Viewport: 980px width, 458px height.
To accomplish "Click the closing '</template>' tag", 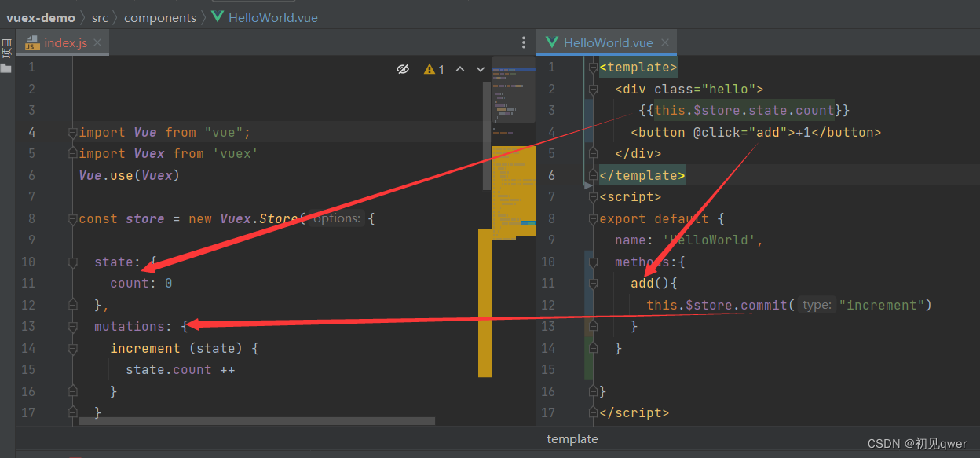I will click(642, 175).
